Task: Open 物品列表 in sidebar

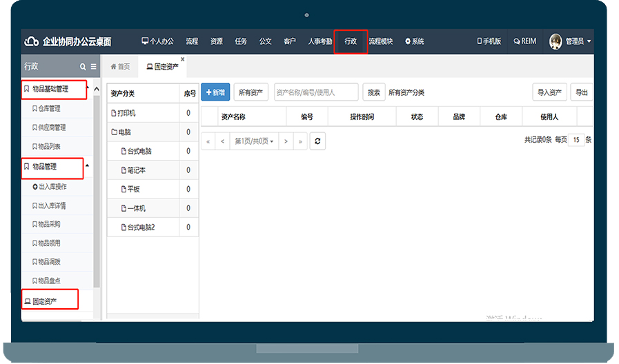Action: [x=46, y=146]
